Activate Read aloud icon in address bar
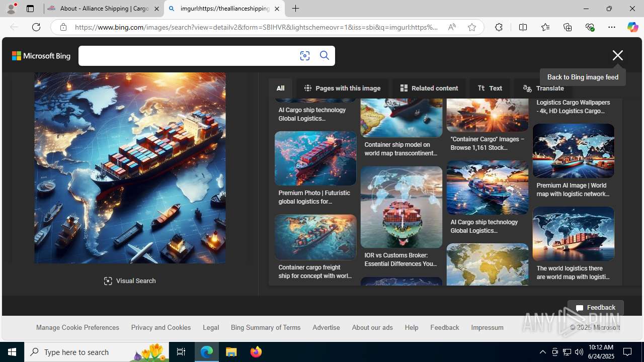Screen dimensions: 644x362 [x=452, y=27]
